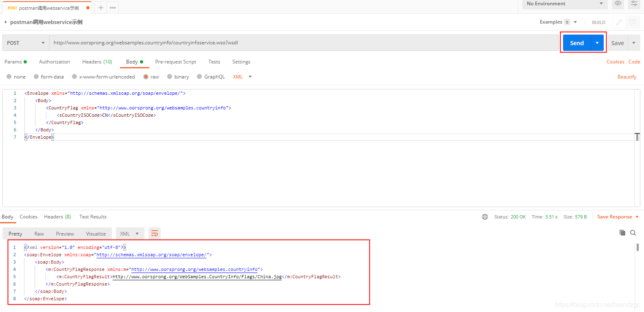Click the environment quick look eye icon
644x312 pixels.
(618, 3)
